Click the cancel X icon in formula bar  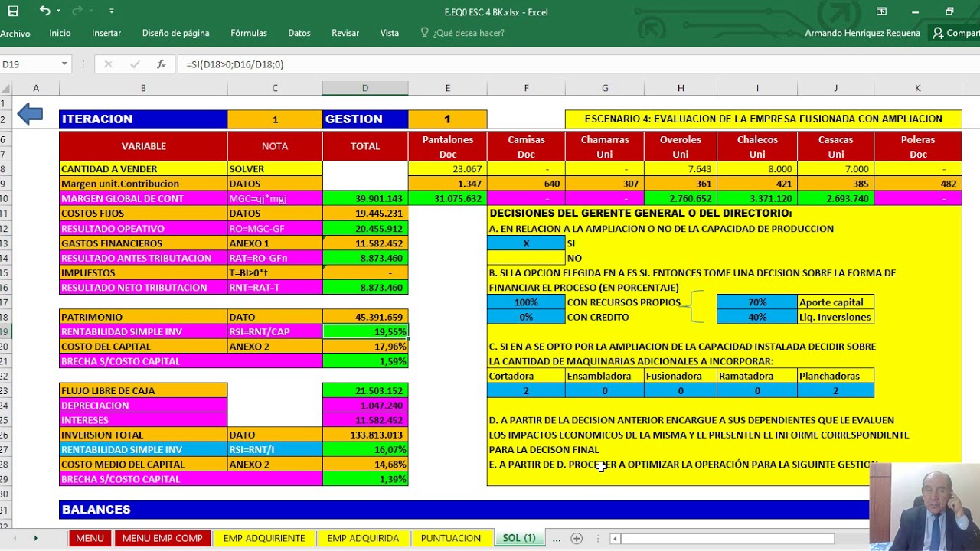[108, 64]
